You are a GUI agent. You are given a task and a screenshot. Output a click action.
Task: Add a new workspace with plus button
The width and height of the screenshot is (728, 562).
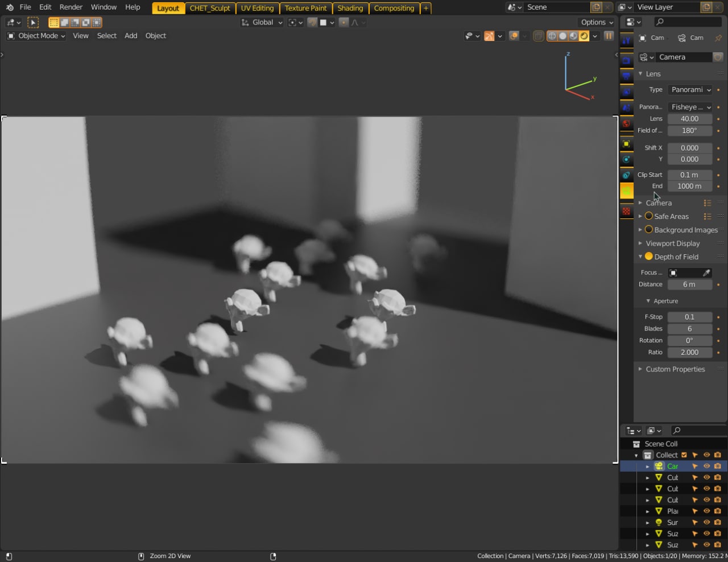(425, 8)
